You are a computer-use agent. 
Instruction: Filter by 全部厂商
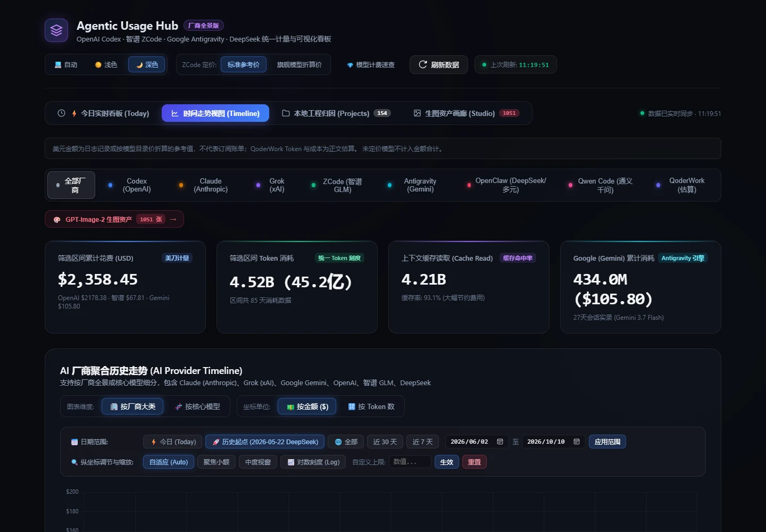point(71,185)
